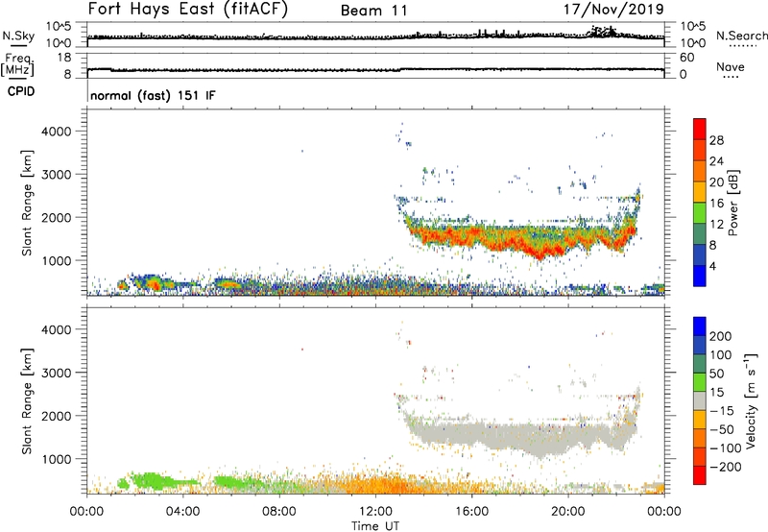Click the 'Slant Range [km]' label of velocity panel
Viewport: 768px width, 532px height.
coord(28,401)
